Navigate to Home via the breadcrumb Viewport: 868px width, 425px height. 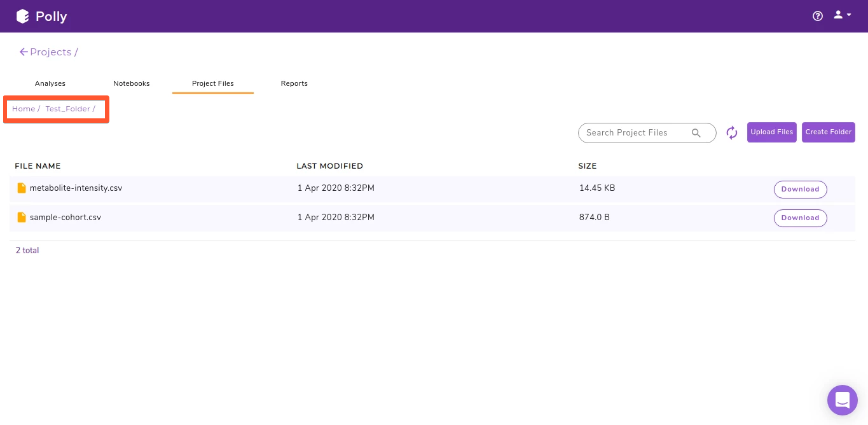click(x=24, y=109)
